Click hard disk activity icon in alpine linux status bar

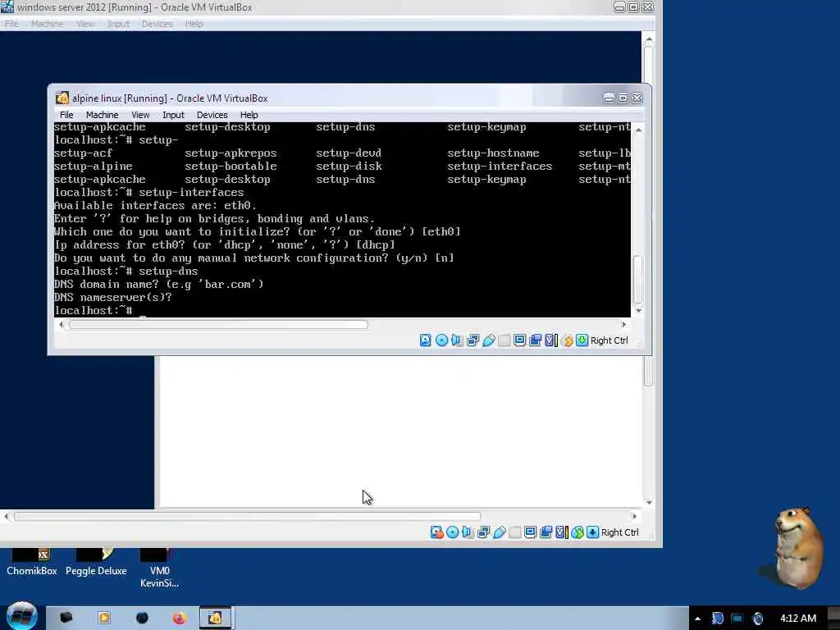pos(426,340)
